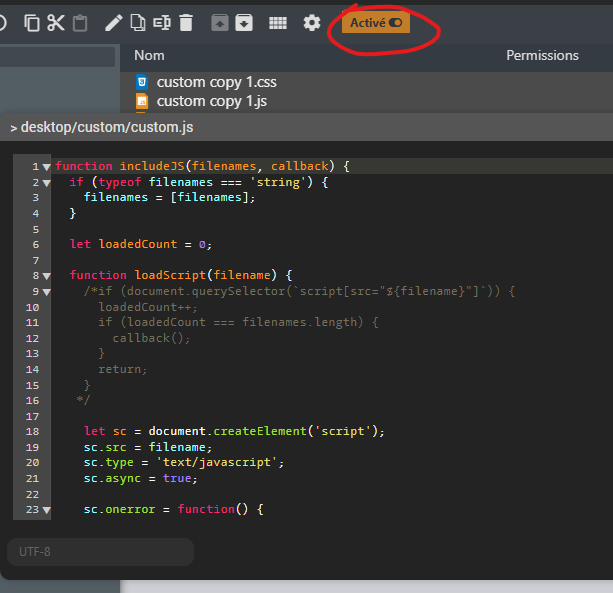
Task: Collapse the loadScript function at line 8
Action: (47, 276)
